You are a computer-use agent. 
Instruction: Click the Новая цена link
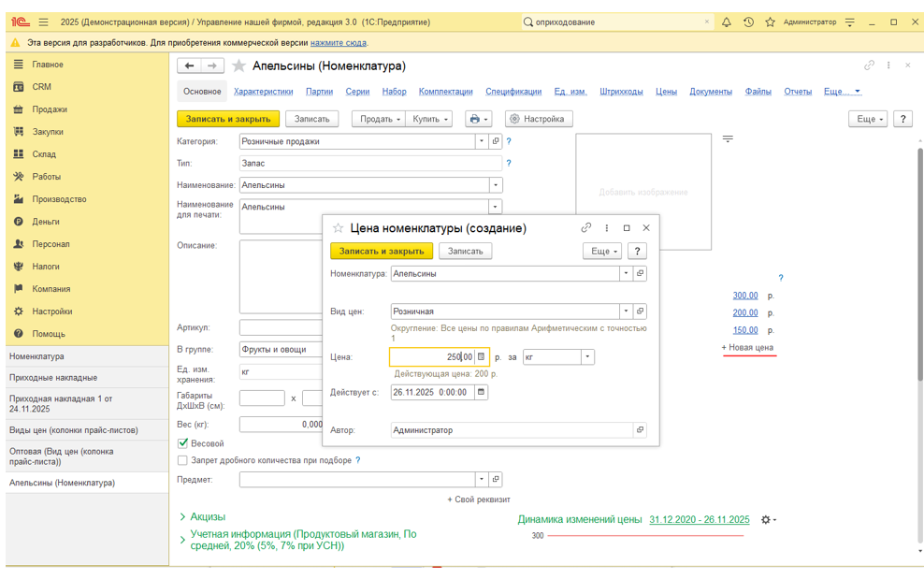tap(750, 347)
